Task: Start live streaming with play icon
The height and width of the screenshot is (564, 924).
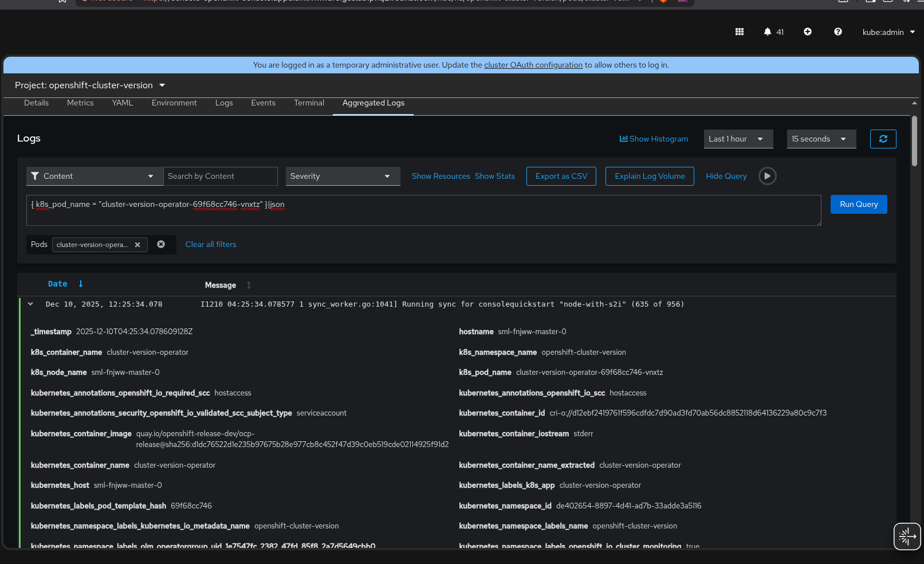Action: (x=767, y=176)
